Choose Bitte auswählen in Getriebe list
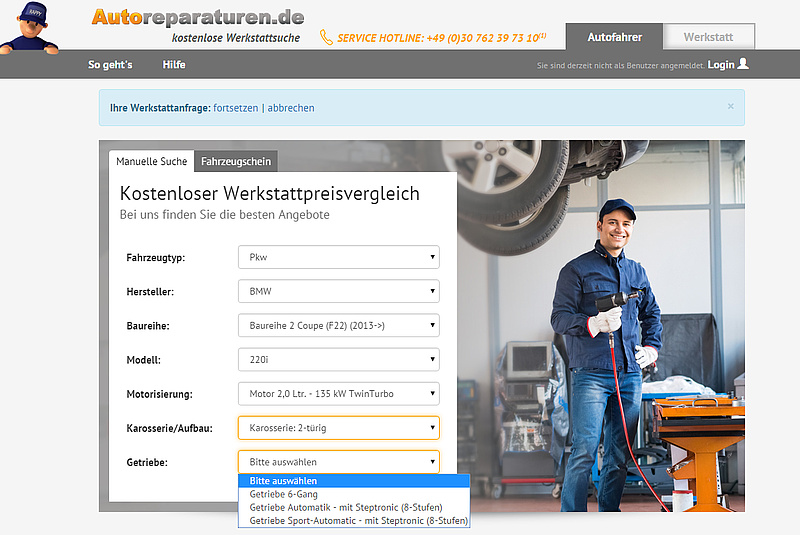This screenshot has width=800, height=535. [x=354, y=481]
